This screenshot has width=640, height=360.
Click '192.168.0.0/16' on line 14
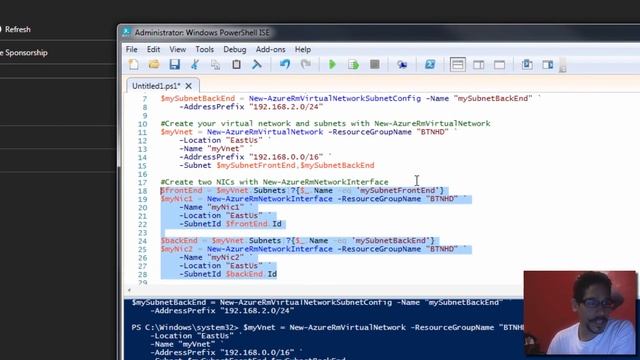pyautogui.click(x=286, y=157)
